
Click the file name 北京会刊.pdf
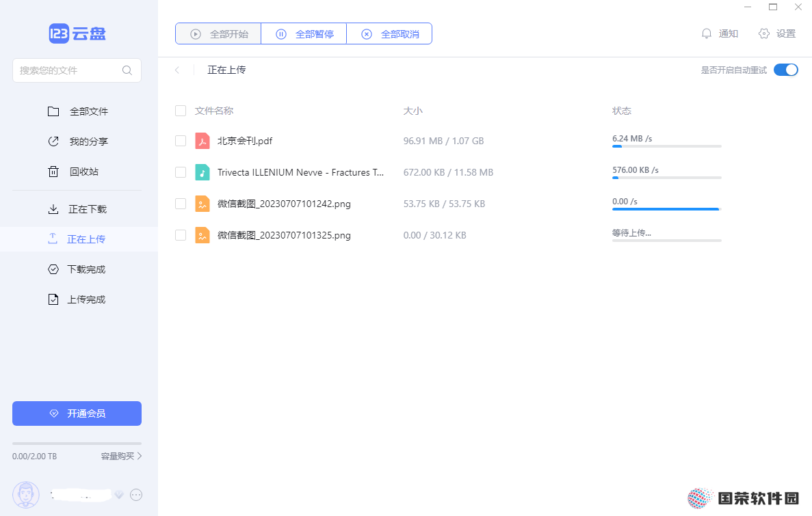[245, 141]
